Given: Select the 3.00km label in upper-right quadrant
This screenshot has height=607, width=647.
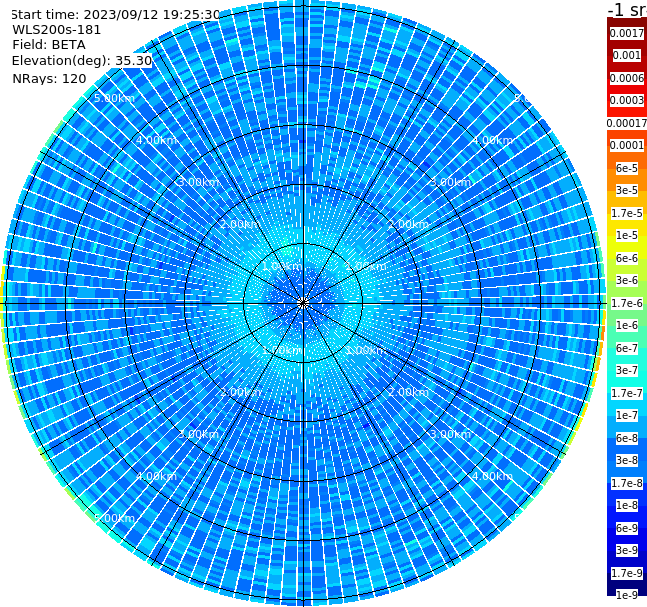Looking at the screenshot, I should 451,182.
